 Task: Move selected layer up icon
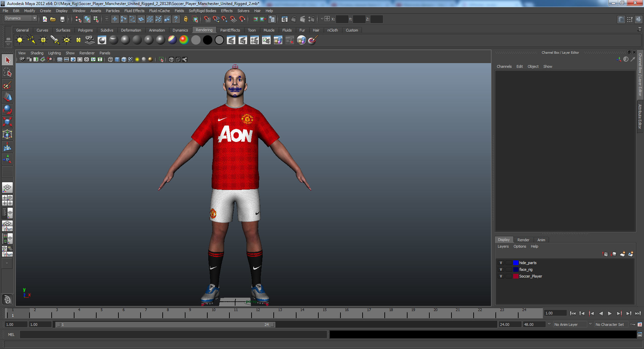[605, 254]
